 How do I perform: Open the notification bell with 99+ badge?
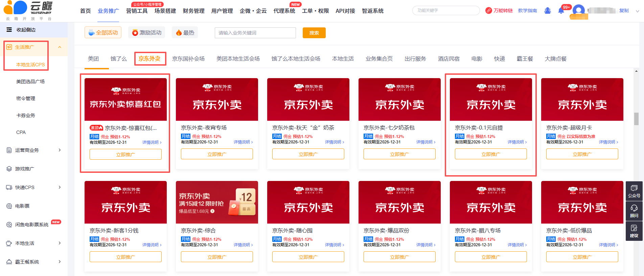(x=561, y=10)
